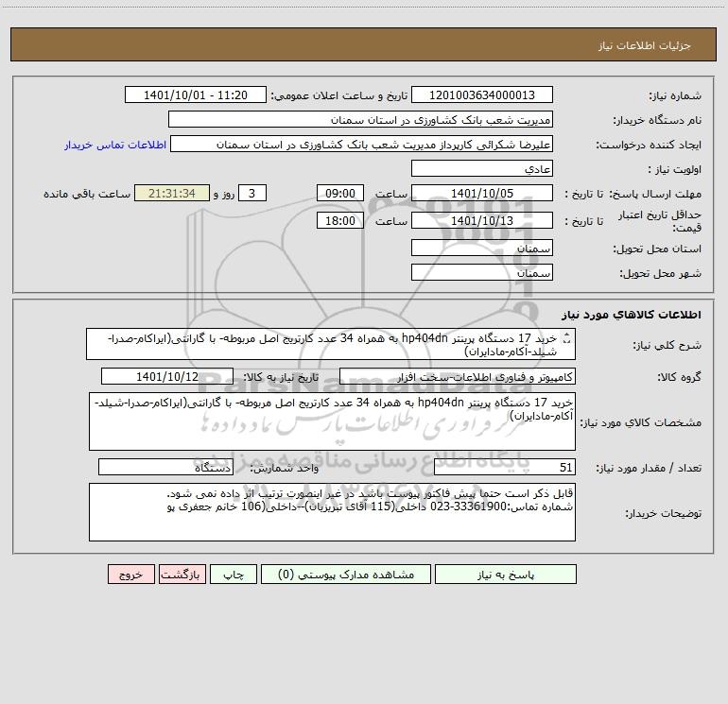Click remaining time countdown 21:31:34
This screenshot has height=704, width=728.
pos(172,193)
